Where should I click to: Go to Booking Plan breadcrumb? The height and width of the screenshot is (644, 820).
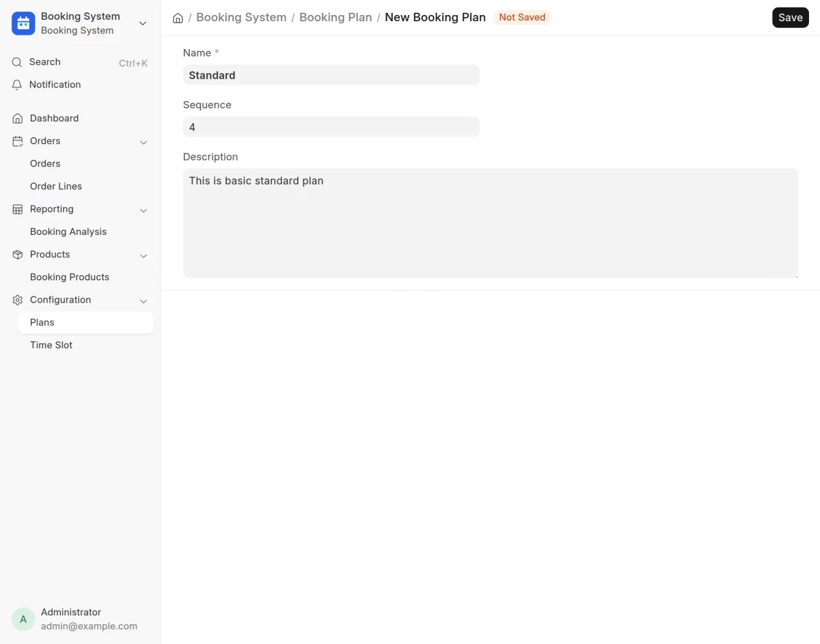point(336,17)
